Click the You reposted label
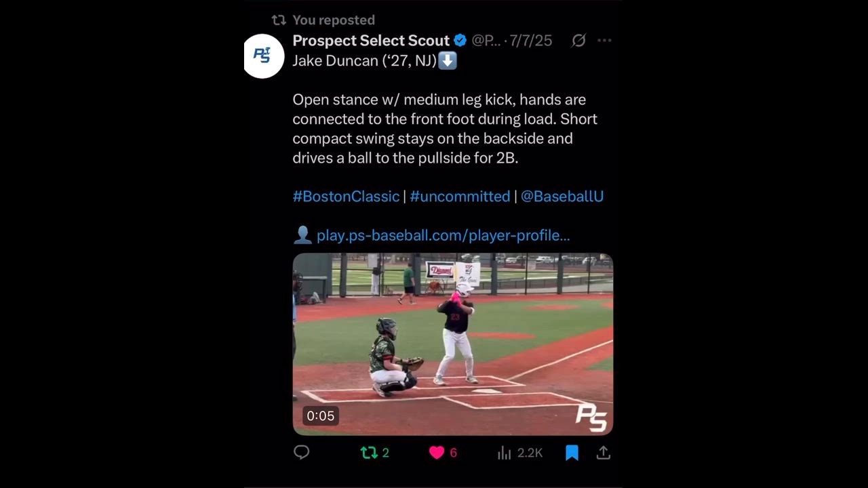 [334, 20]
